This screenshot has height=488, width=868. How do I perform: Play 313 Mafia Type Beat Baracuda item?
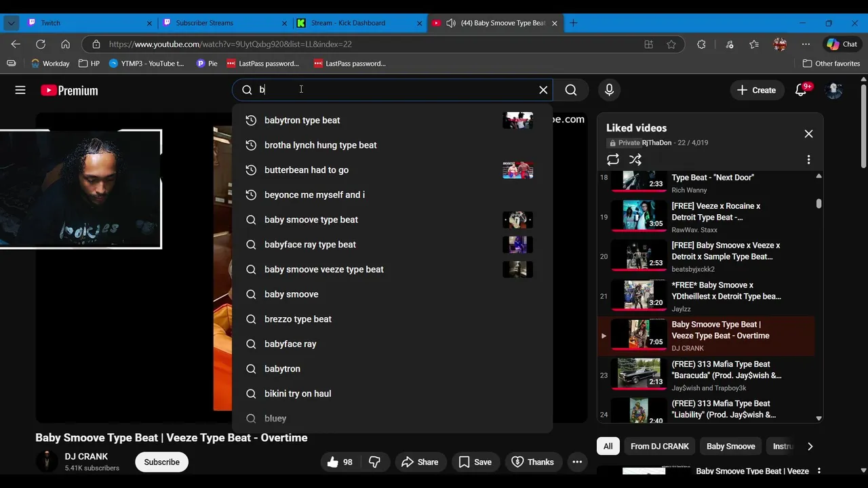coord(705,375)
